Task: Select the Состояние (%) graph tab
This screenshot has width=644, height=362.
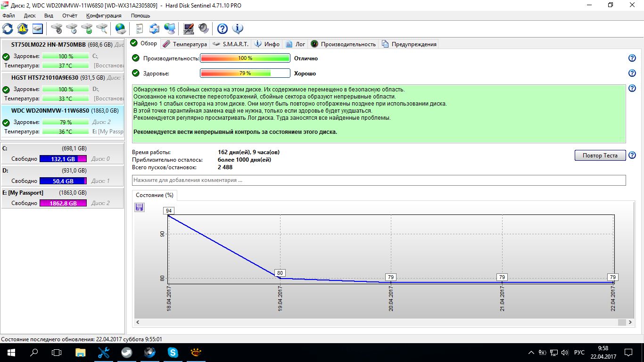Action: click(155, 195)
